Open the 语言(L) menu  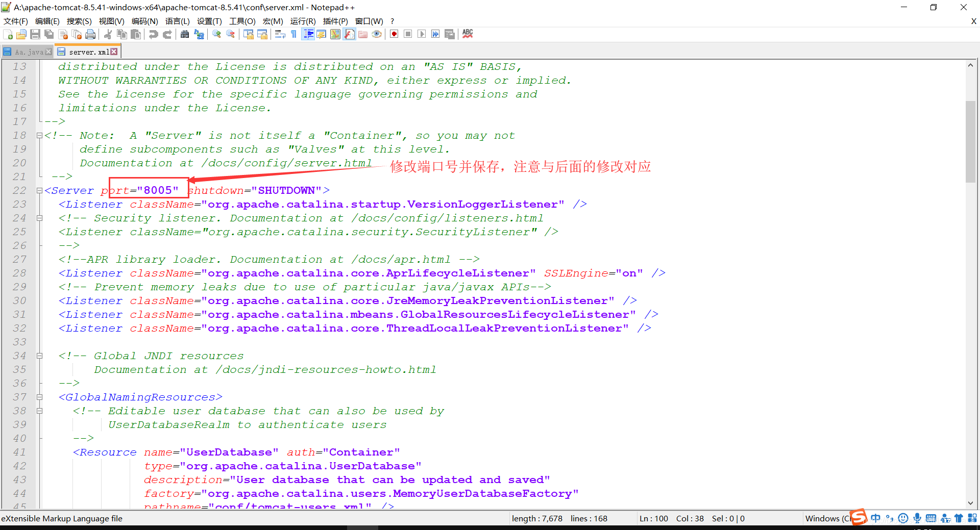177,21
